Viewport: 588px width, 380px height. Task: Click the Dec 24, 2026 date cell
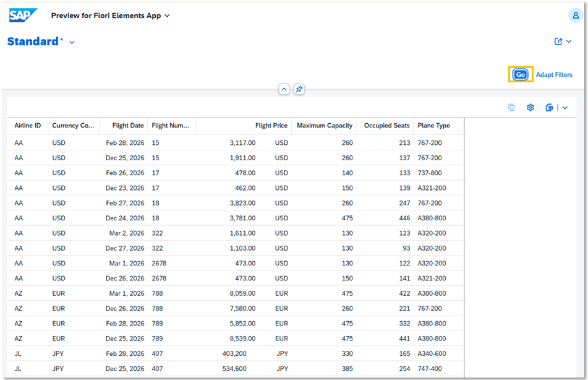point(125,218)
